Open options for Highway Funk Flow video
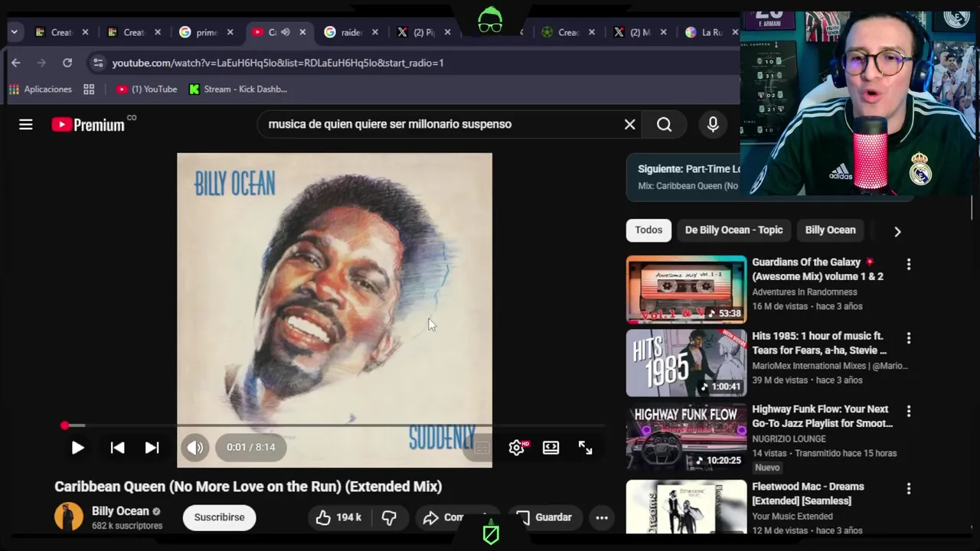 tap(909, 412)
